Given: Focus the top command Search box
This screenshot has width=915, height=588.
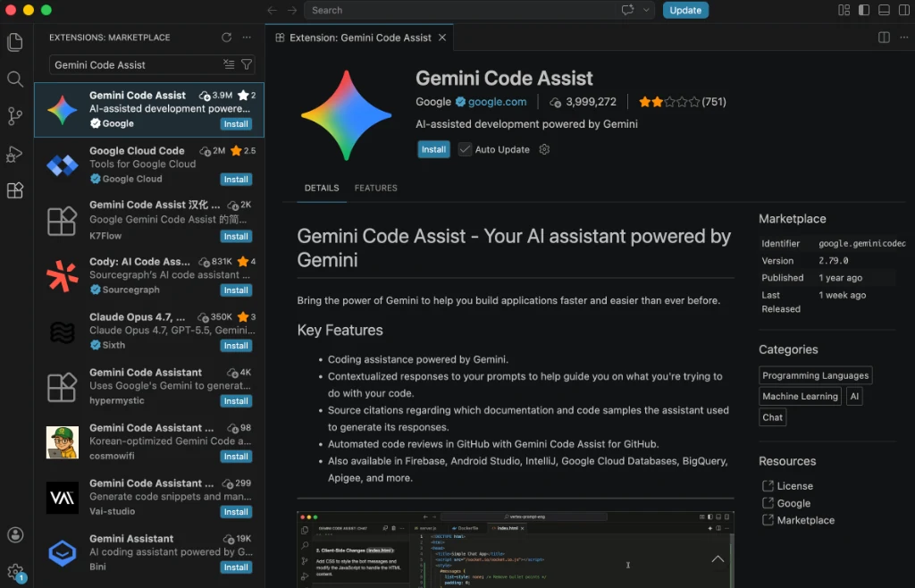Looking at the screenshot, I should pos(479,10).
